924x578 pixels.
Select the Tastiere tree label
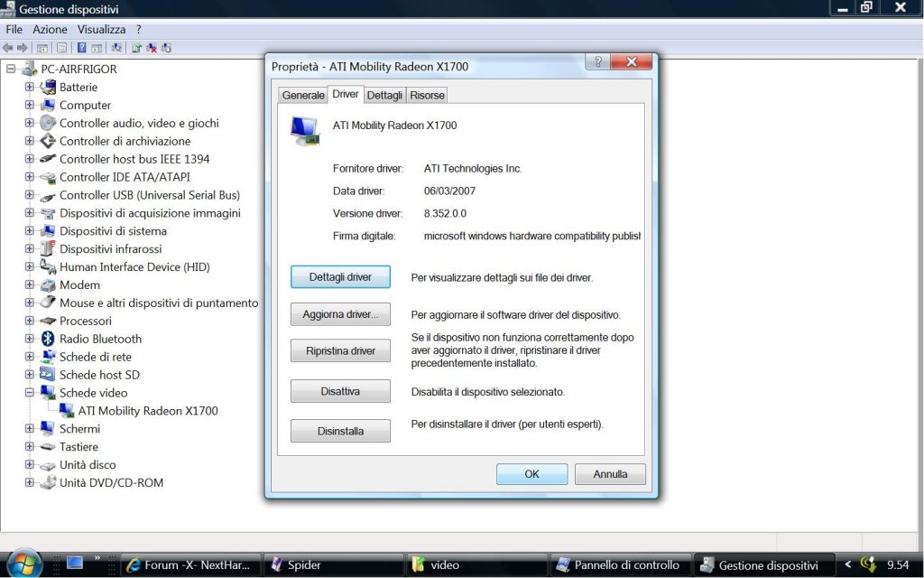[x=79, y=447]
